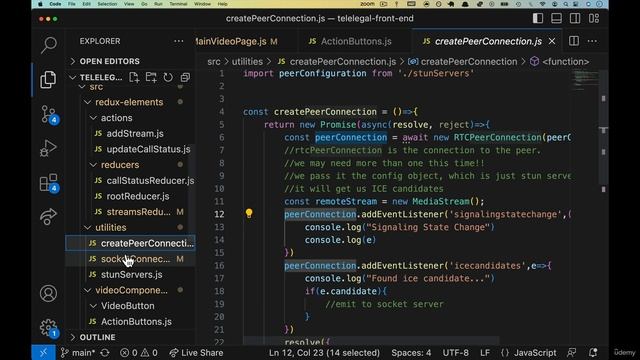Open the Search view in activity bar
The image size is (640, 360).
tap(48, 45)
